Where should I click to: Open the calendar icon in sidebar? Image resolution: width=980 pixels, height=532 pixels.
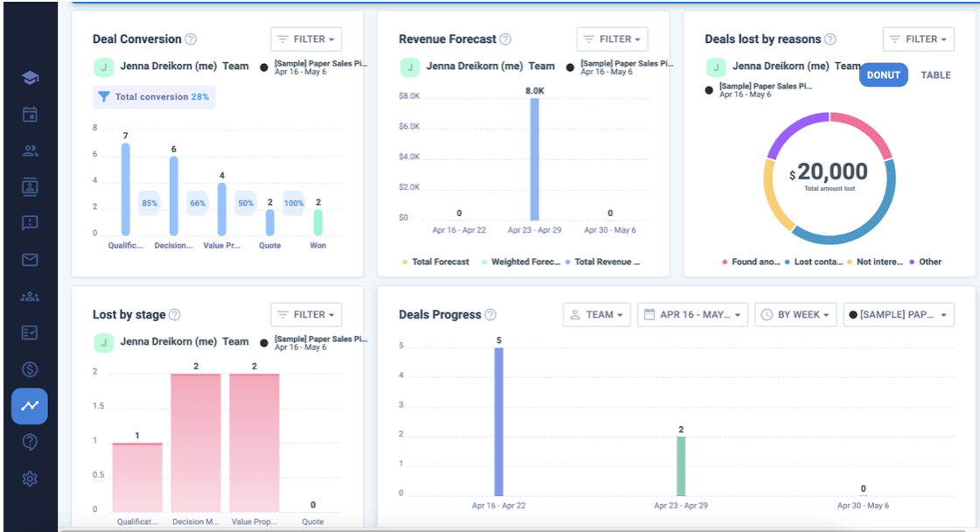[30, 114]
